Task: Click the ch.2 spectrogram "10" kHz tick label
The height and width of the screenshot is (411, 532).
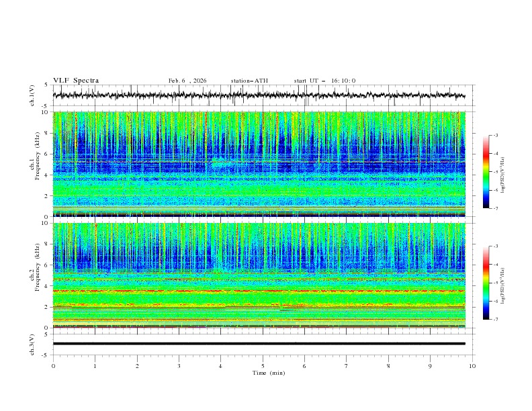Action: [x=46, y=223]
